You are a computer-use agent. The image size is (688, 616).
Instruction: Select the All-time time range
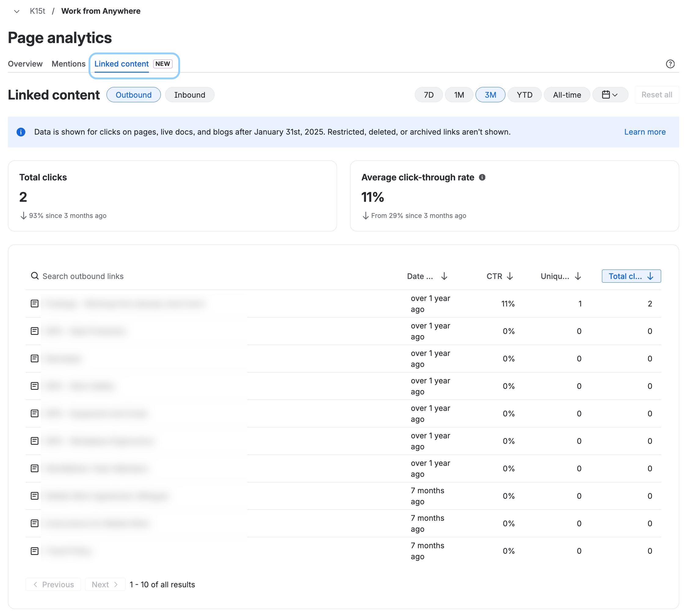pyautogui.click(x=567, y=95)
